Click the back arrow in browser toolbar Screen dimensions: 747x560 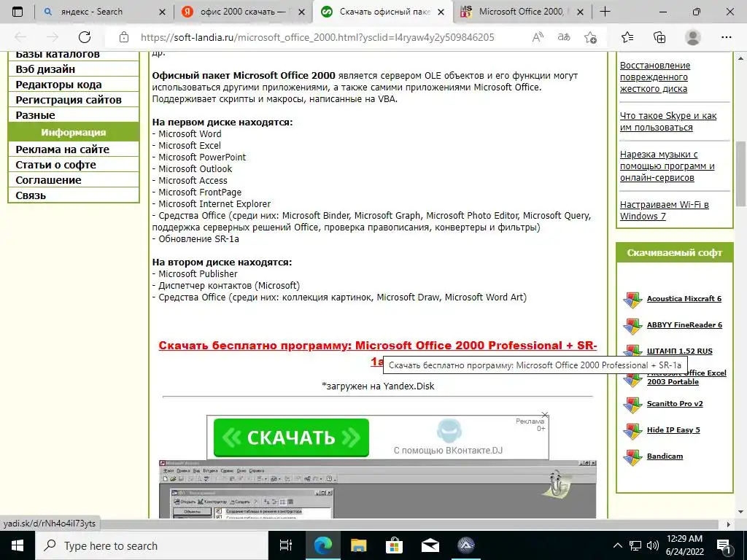coord(20,37)
